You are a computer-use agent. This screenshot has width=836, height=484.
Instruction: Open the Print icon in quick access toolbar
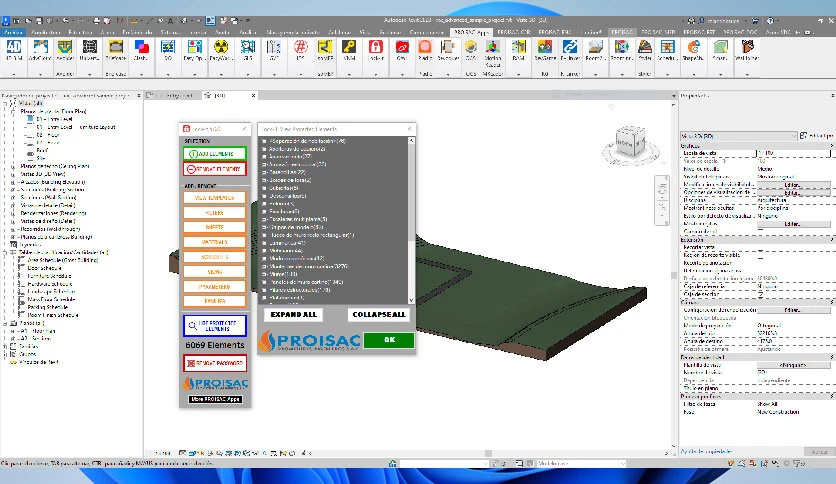click(x=97, y=21)
